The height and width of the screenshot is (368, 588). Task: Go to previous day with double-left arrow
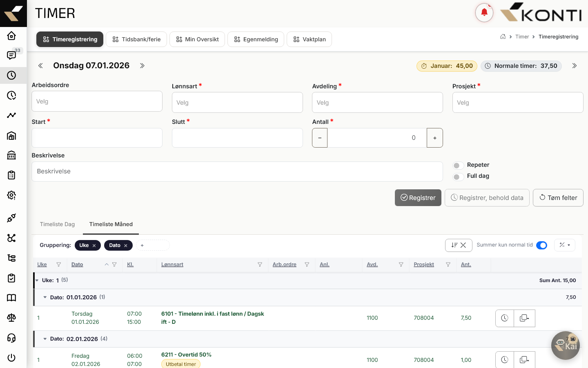pyautogui.click(x=40, y=65)
